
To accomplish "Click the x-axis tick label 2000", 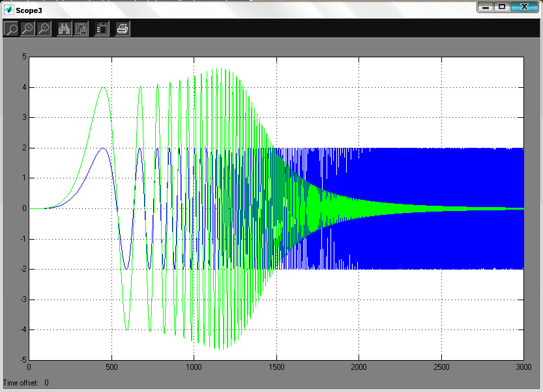I will pos(359,367).
